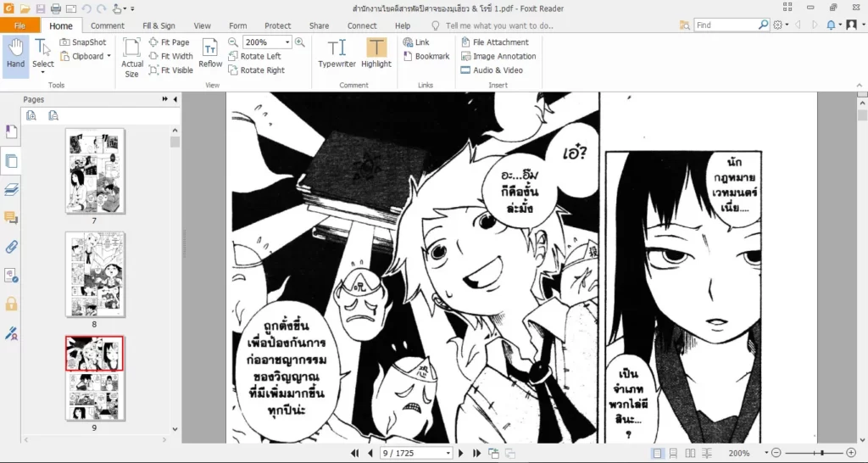This screenshot has width=868, height=463.
Task: Switch to the Form tab
Action: [238, 25]
